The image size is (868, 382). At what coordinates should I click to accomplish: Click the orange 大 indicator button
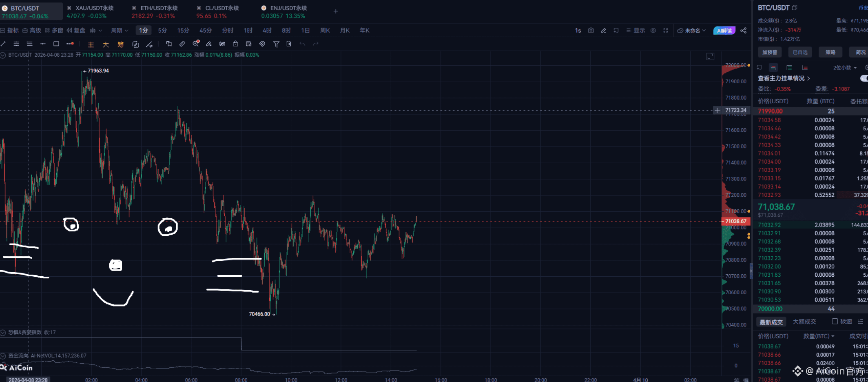coord(106,44)
